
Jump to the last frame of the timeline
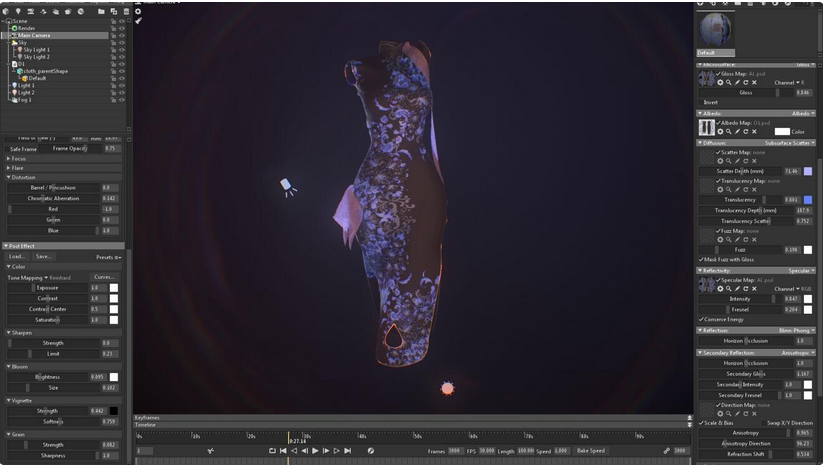(348, 451)
